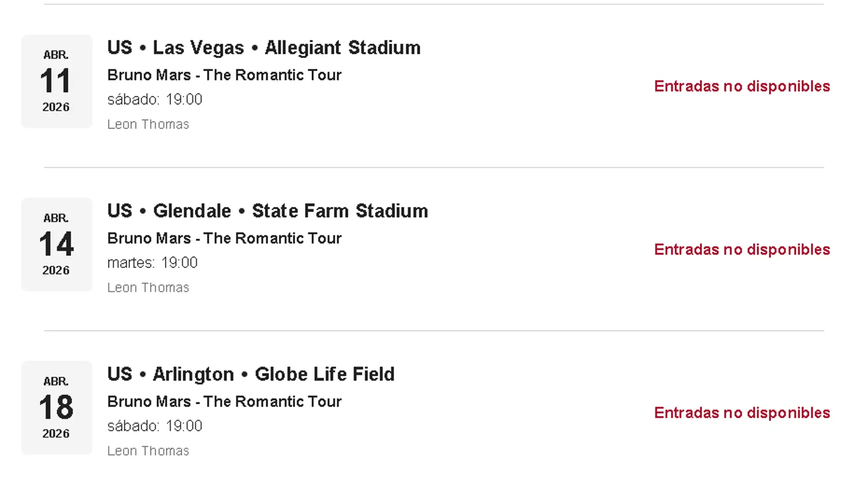Select Romantic Tour subtitle under Las Vegas
This screenshot has height=488, width=868.
(224, 75)
